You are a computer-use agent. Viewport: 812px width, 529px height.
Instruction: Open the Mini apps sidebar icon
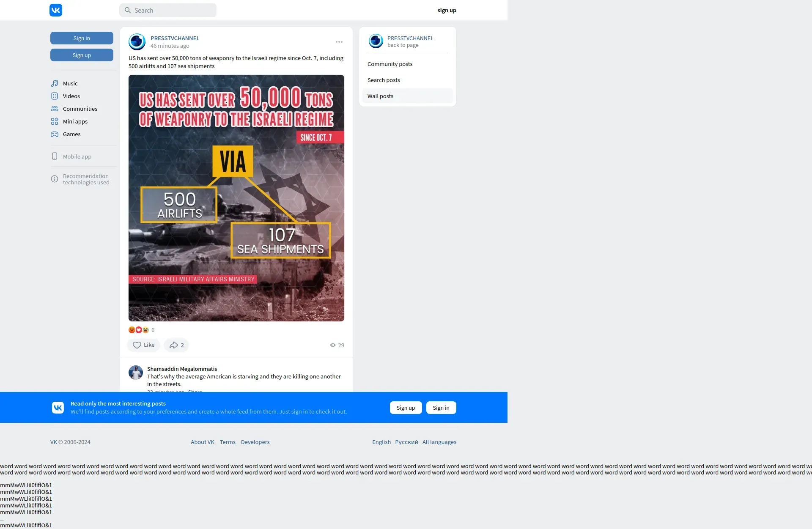click(x=55, y=121)
